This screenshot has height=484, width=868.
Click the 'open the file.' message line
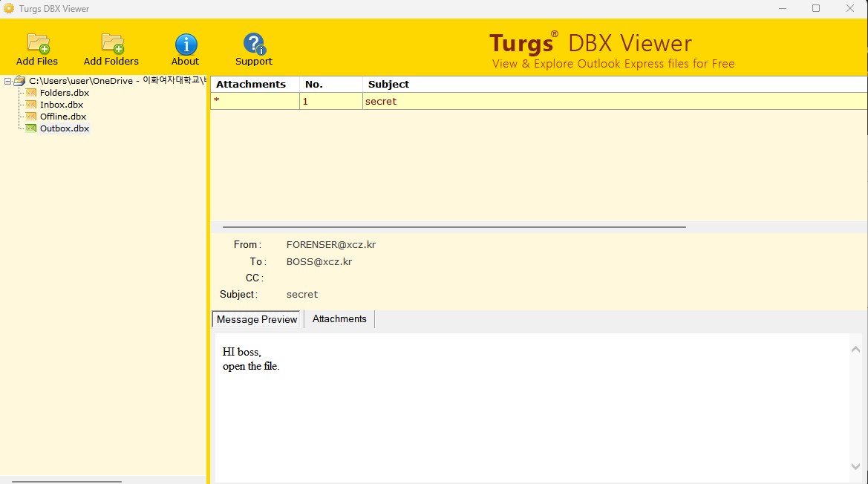(x=251, y=366)
